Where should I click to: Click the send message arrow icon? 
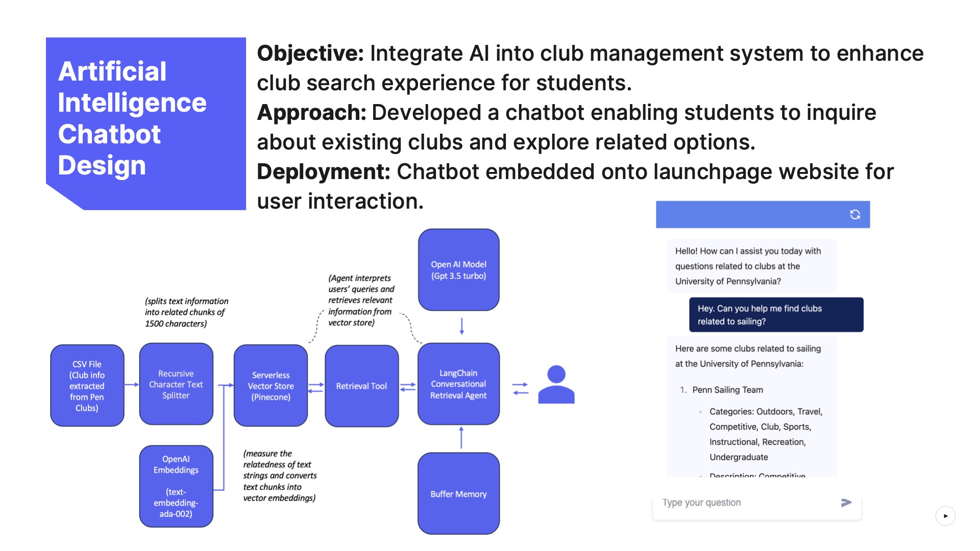click(846, 503)
